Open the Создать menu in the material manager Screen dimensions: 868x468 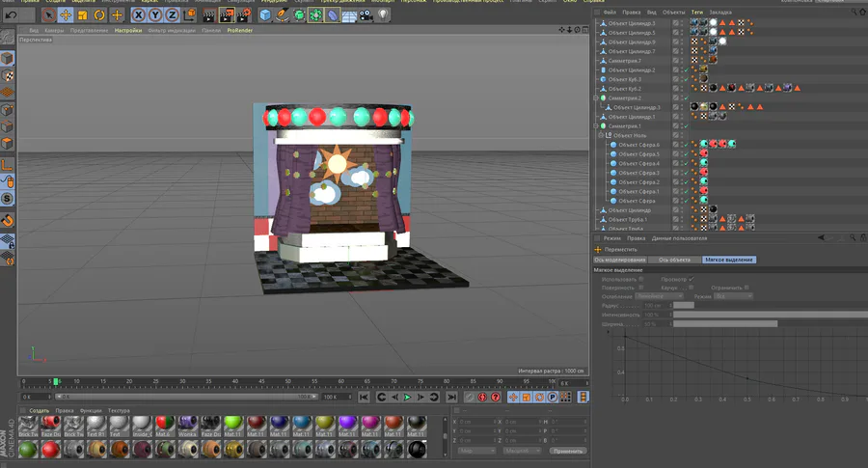click(39, 411)
